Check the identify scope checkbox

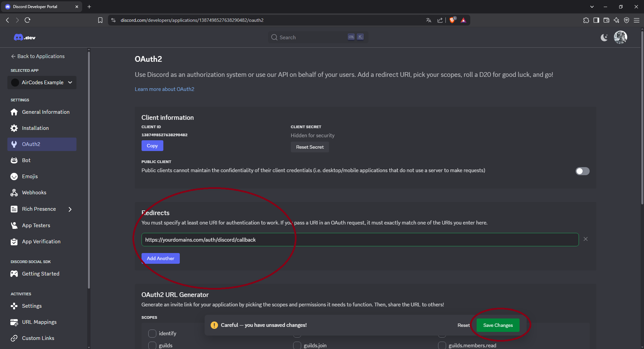click(152, 333)
